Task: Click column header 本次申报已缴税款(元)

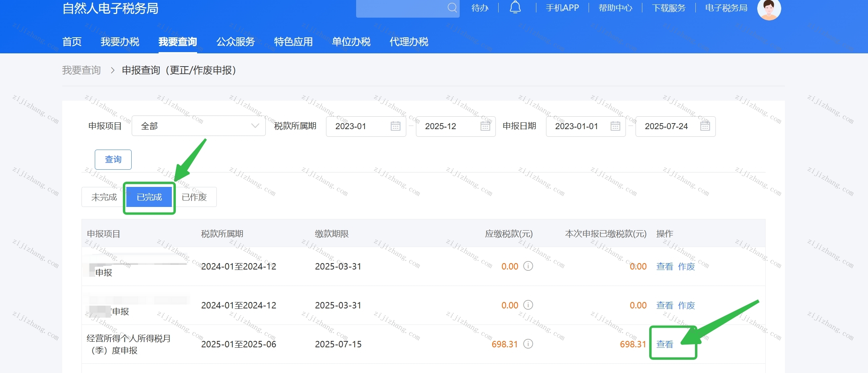Action: point(606,234)
